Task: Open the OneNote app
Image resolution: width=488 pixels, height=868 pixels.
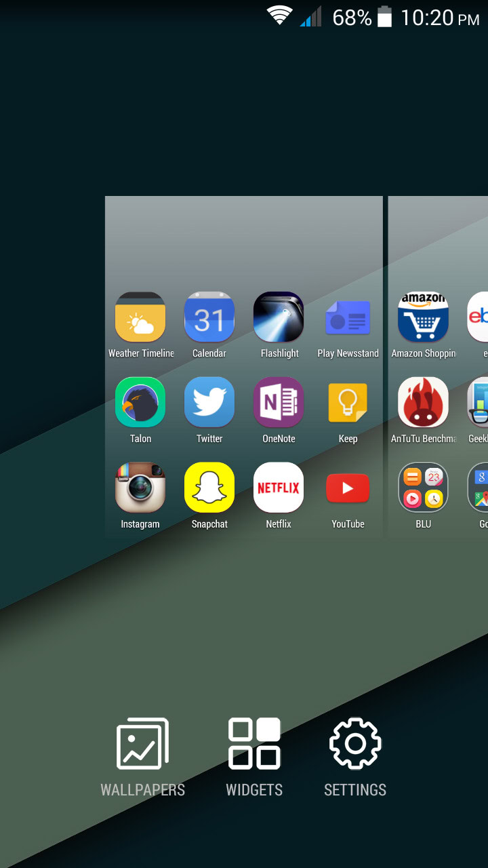Action: pyautogui.click(x=279, y=403)
